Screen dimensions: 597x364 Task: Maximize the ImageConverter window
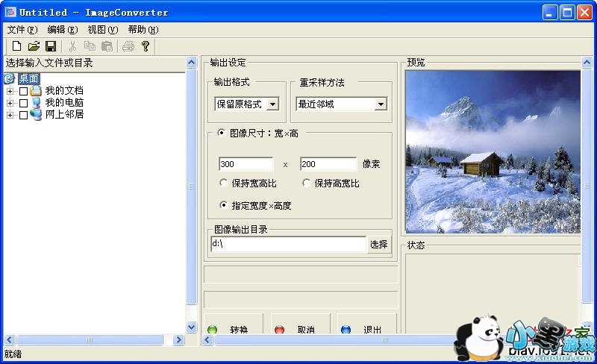[x=567, y=13]
